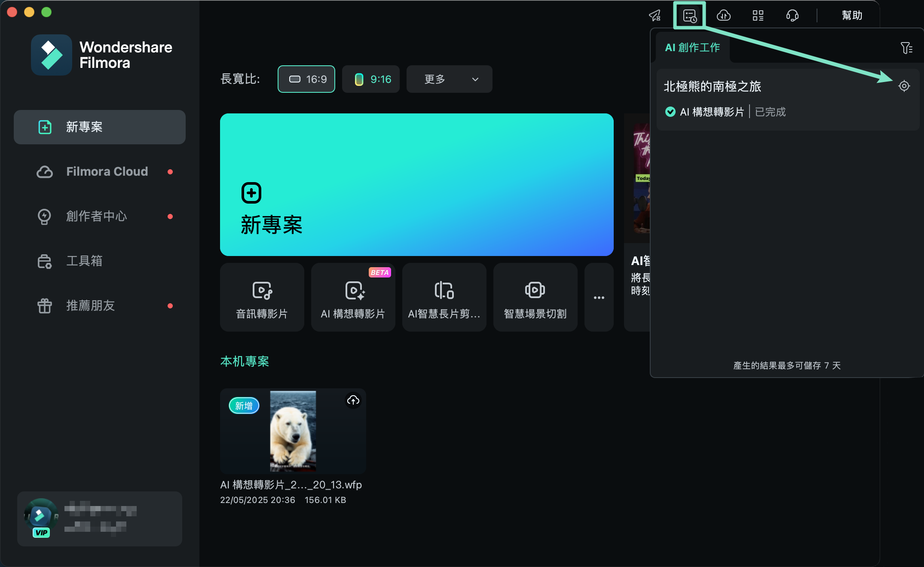Click the 長寬比 label
The height and width of the screenshot is (567, 924).
click(x=240, y=79)
